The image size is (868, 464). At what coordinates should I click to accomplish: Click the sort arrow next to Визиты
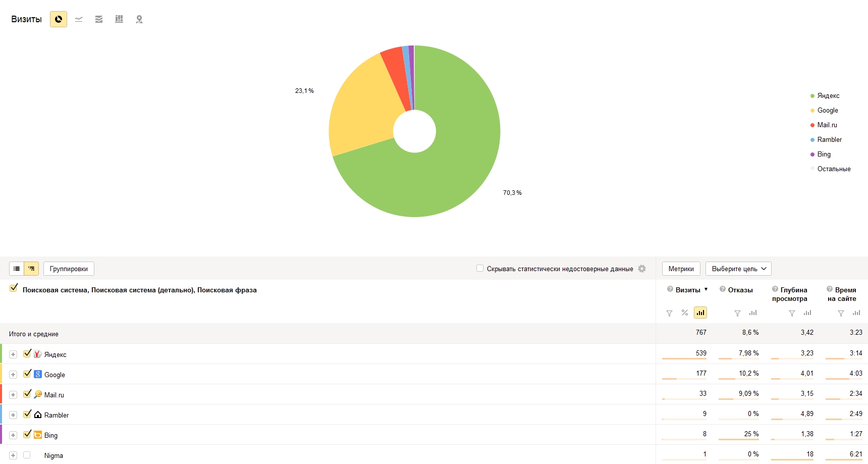[x=706, y=289]
